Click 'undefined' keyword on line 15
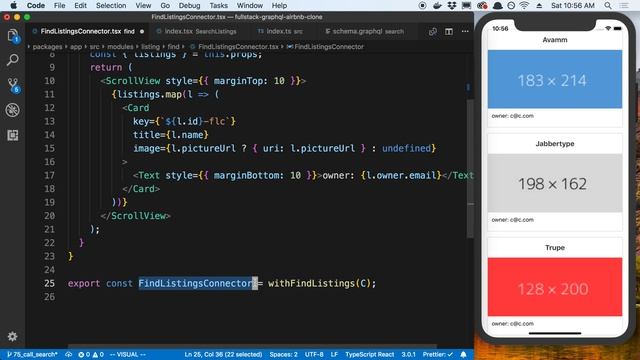Viewport: 640px width, 360px height. coord(406,148)
